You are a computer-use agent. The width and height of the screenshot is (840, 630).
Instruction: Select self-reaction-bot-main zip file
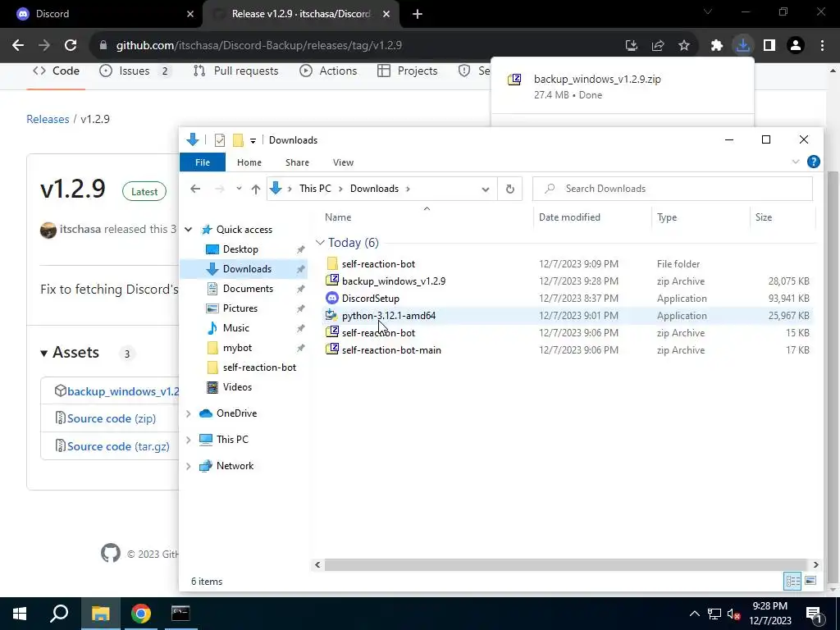click(x=568, y=349)
